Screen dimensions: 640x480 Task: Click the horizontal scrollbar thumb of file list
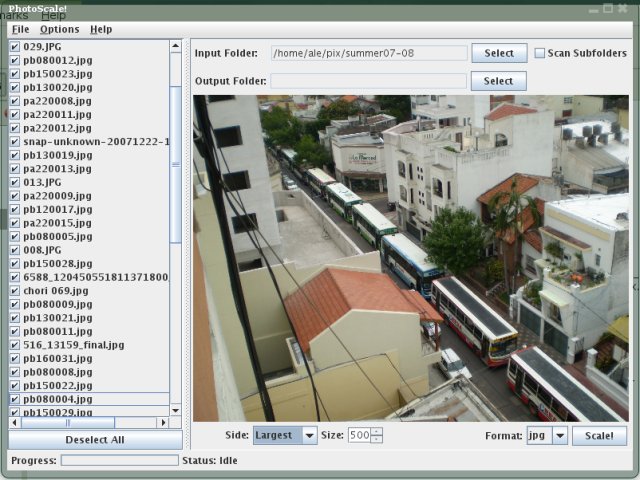68,422
